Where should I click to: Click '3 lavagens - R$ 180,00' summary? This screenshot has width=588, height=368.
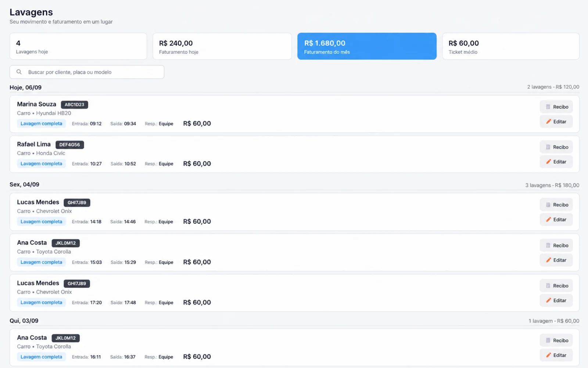click(x=552, y=185)
